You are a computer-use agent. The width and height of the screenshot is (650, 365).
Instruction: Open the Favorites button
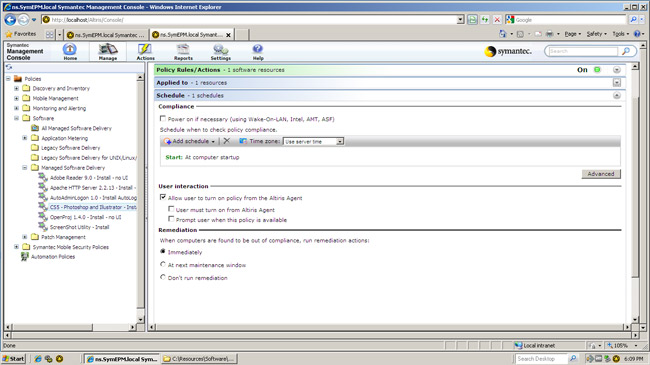[x=21, y=34]
